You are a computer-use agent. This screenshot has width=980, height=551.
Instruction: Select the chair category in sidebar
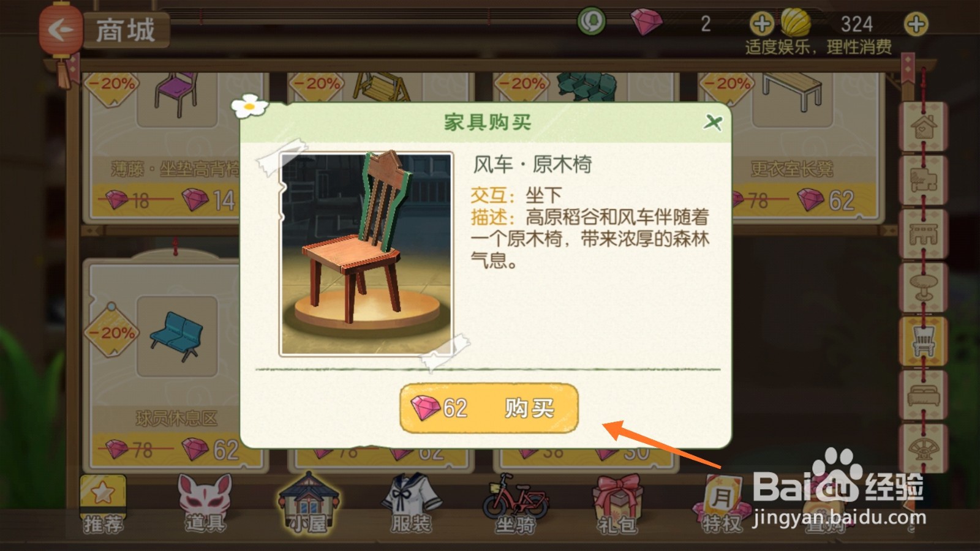pyautogui.click(x=924, y=341)
